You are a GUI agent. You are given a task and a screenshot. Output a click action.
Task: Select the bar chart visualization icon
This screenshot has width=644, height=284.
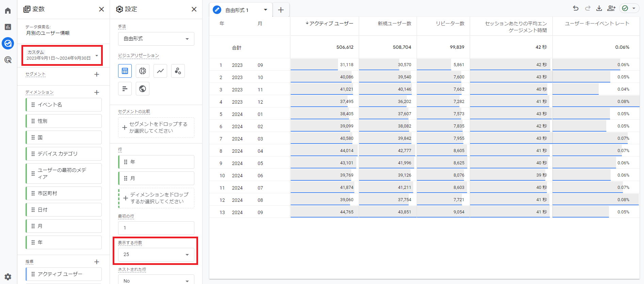125,89
